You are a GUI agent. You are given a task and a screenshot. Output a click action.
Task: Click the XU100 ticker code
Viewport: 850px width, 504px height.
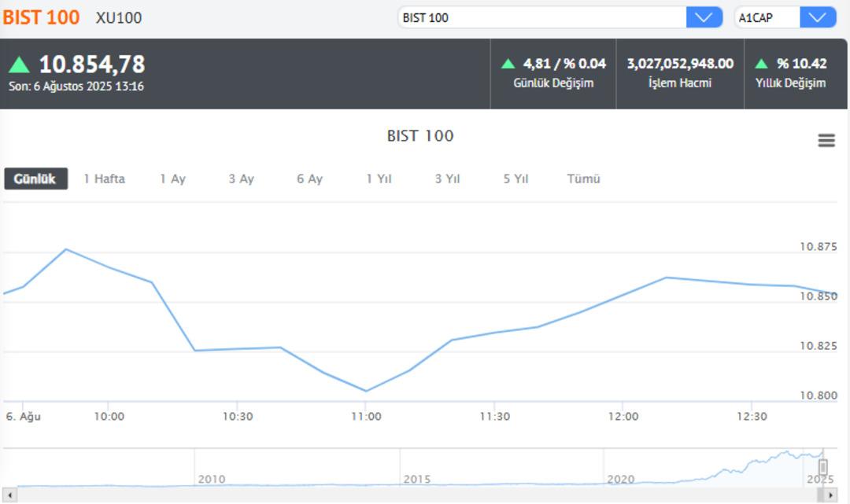point(119,18)
